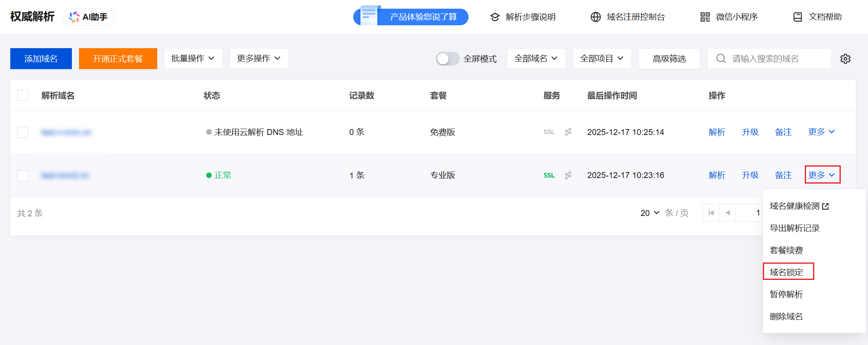Click the QR code icon for 微信小程序

[x=705, y=17]
